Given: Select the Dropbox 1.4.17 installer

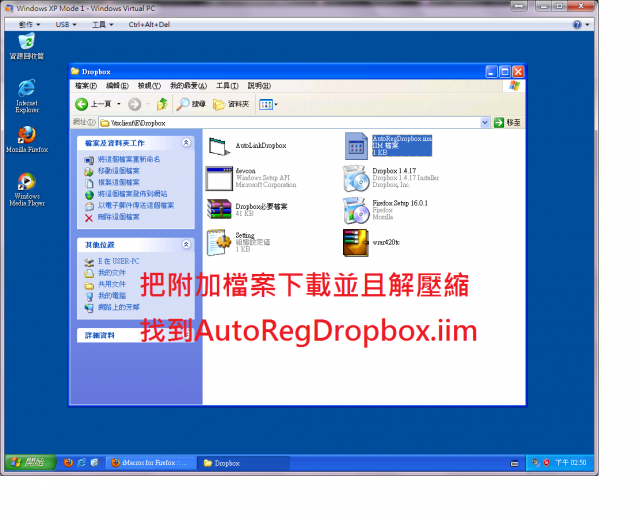Looking at the screenshot, I should (391, 178).
